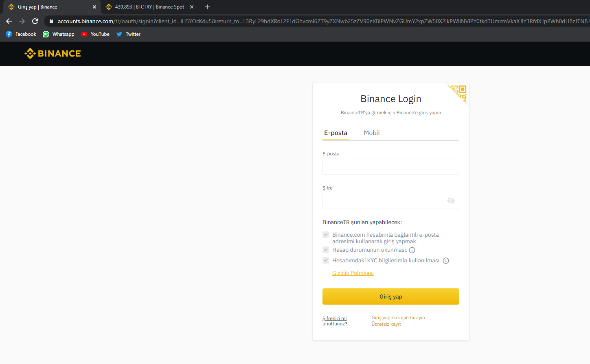590x364 pixels.
Task: Toggle checkbox for Binance.com e-posta login permission
Action: (326, 235)
